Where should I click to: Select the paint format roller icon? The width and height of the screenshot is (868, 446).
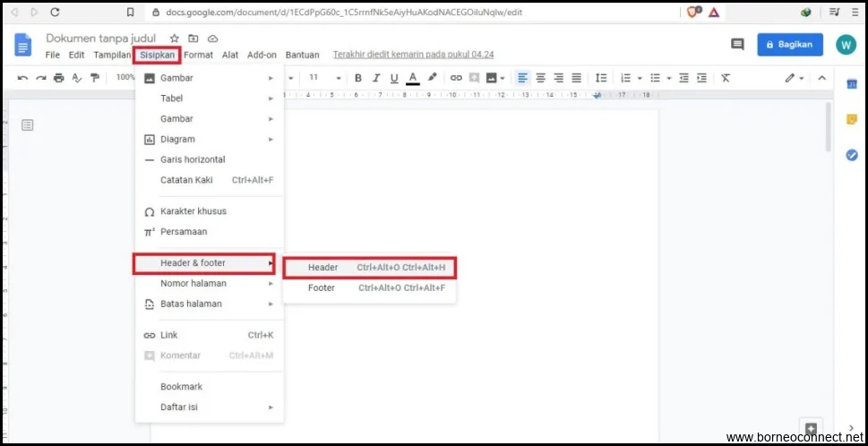click(x=95, y=78)
